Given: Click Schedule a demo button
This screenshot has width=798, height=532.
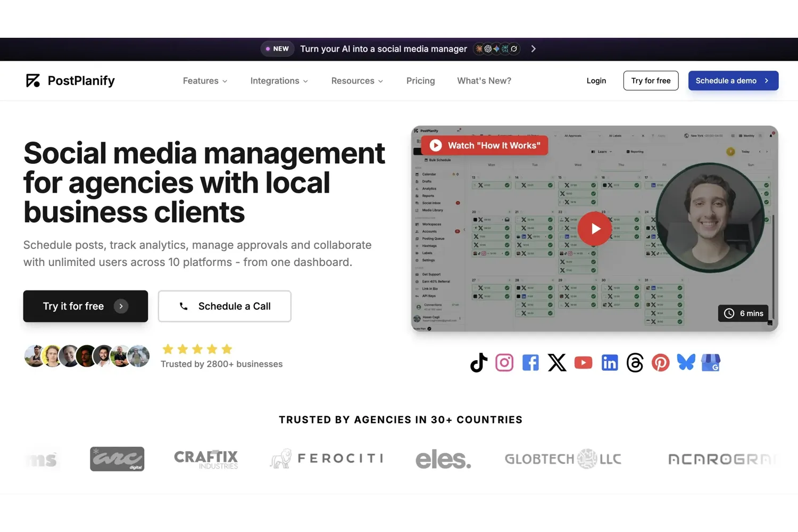Looking at the screenshot, I should 733,81.
